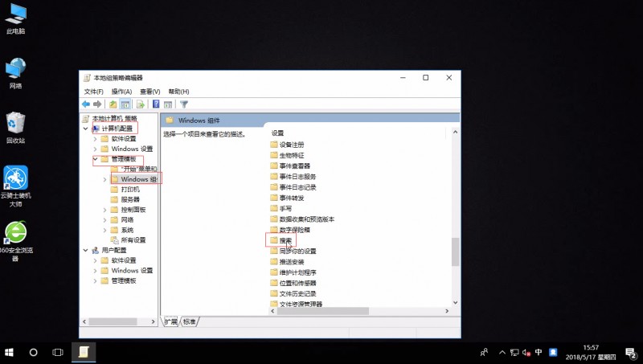Viewport: 643px width, 364px height.
Task: Expand the 网络 tree node arrow
Action: click(104, 219)
